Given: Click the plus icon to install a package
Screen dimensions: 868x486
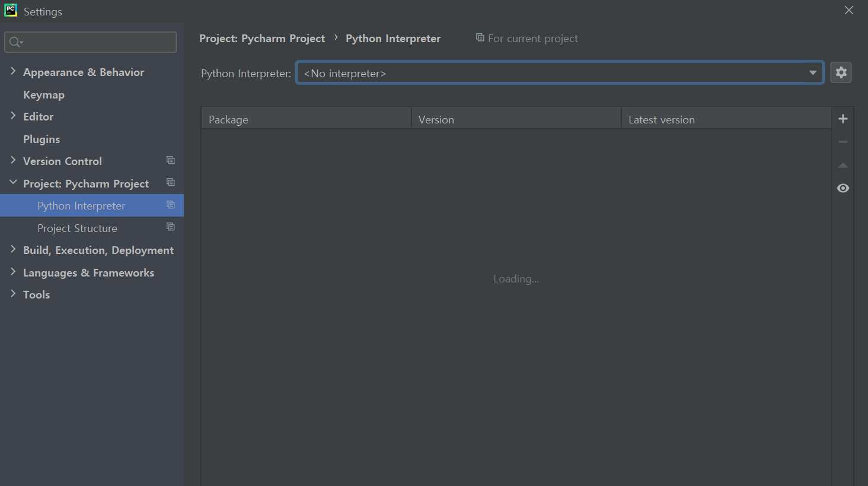Looking at the screenshot, I should [x=843, y=119].
